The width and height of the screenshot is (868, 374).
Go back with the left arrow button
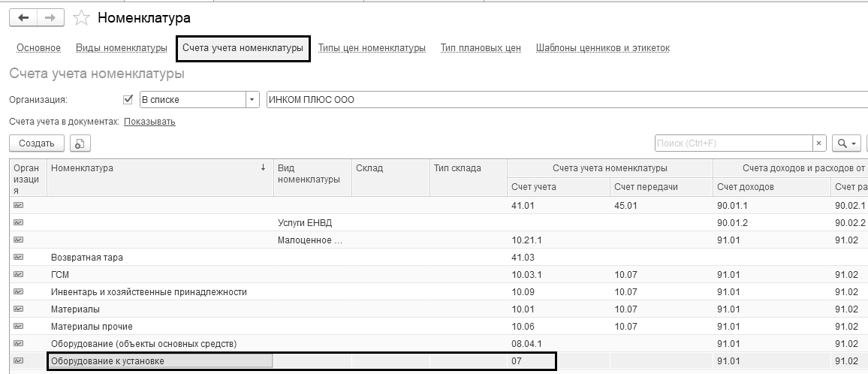(x=23, y=18)
